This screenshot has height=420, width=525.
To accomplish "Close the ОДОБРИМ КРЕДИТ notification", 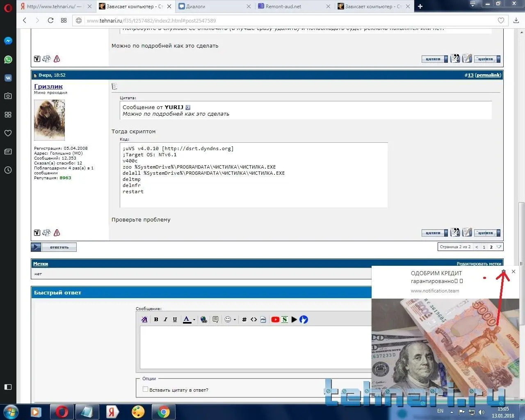I will coord(514,272).
